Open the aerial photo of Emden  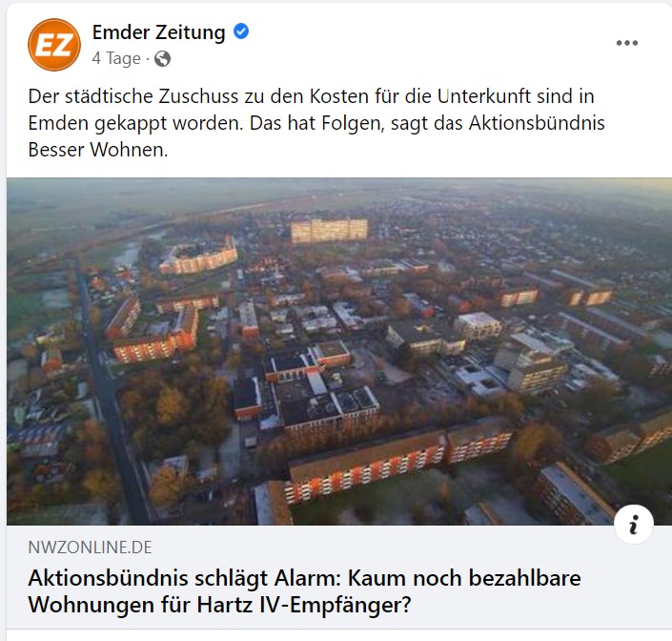pyautogui.click(x=339, y=351)
